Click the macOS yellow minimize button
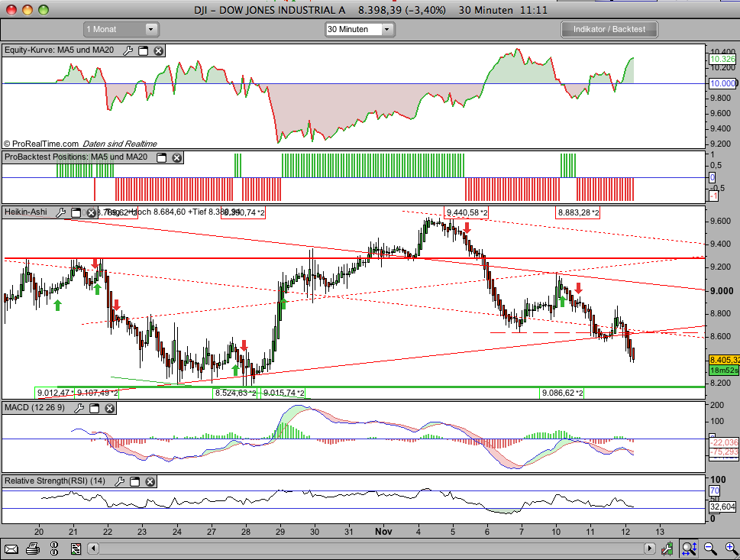The height and width of the screenshot is (560, 740). (x=27, y=10)
